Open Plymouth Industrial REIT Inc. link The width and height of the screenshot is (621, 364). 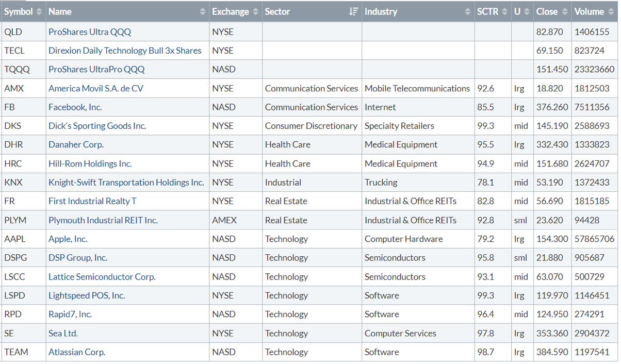[x=103, y=220]
